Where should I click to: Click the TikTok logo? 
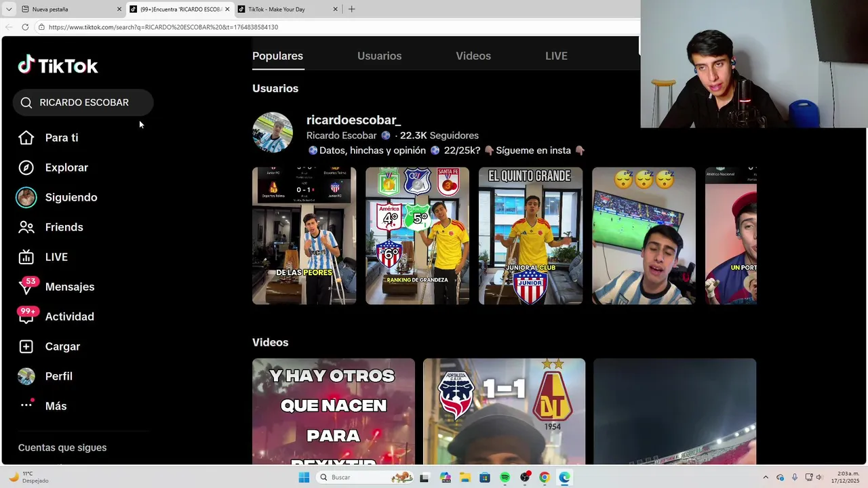pos(58,65)
